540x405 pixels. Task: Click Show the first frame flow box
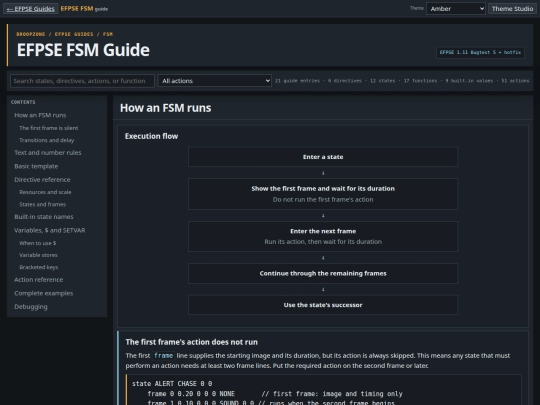(x=323, y=194)
